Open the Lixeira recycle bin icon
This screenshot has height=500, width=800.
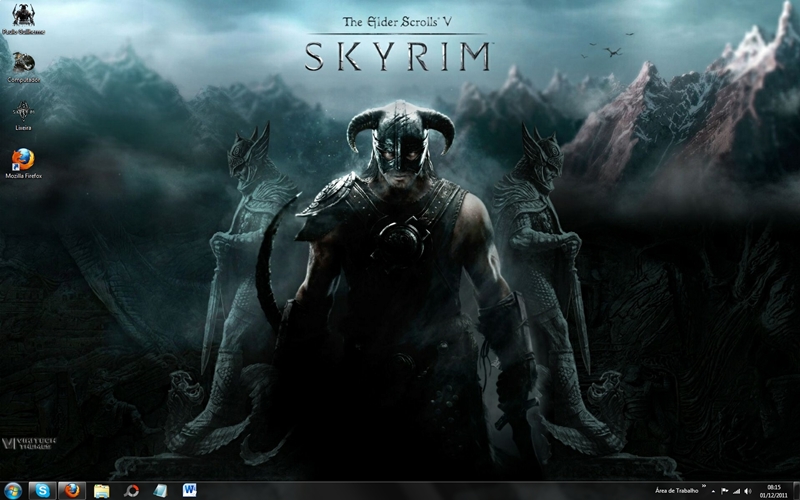point(23,115)
